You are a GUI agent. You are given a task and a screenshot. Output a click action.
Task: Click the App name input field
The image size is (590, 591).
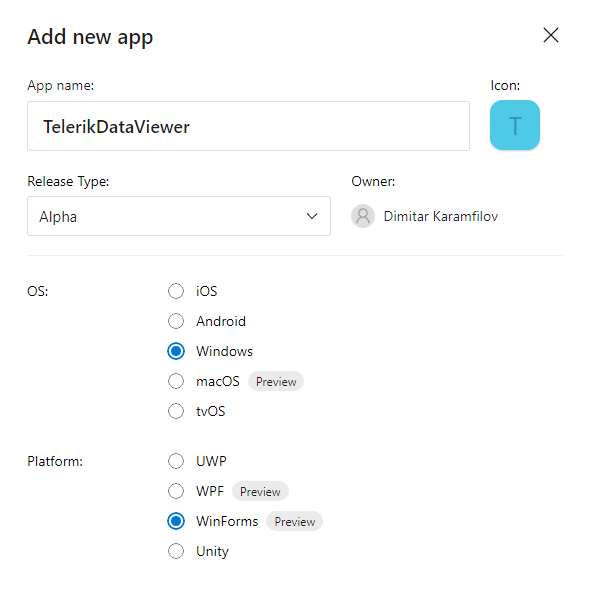click(248, 126)
